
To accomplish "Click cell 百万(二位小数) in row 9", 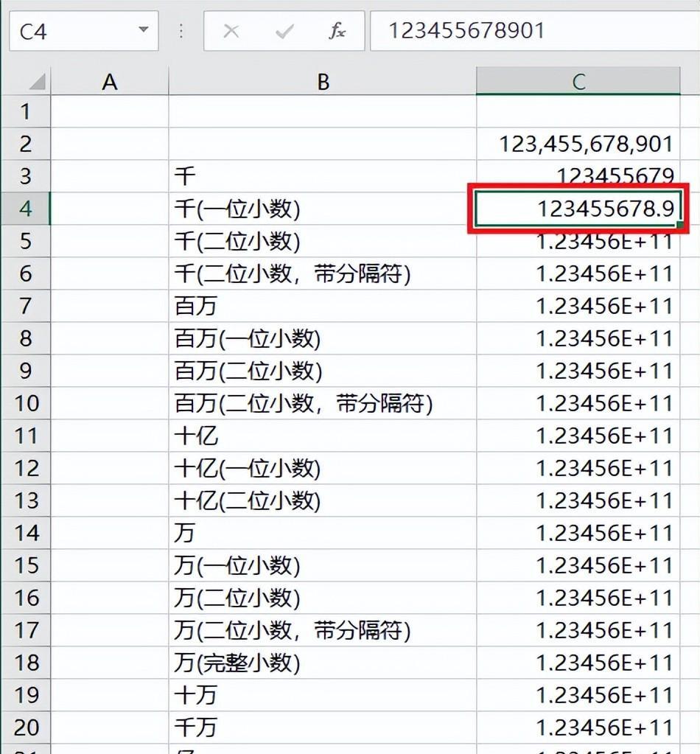I will [323, 371].
